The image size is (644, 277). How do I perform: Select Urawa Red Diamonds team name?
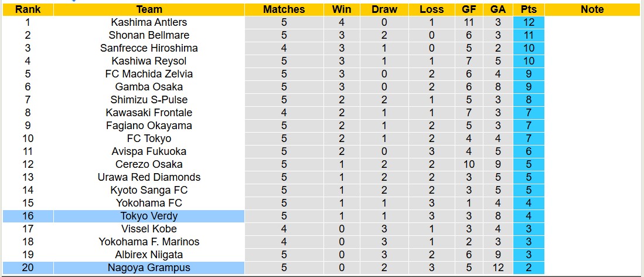click(149, 177)
